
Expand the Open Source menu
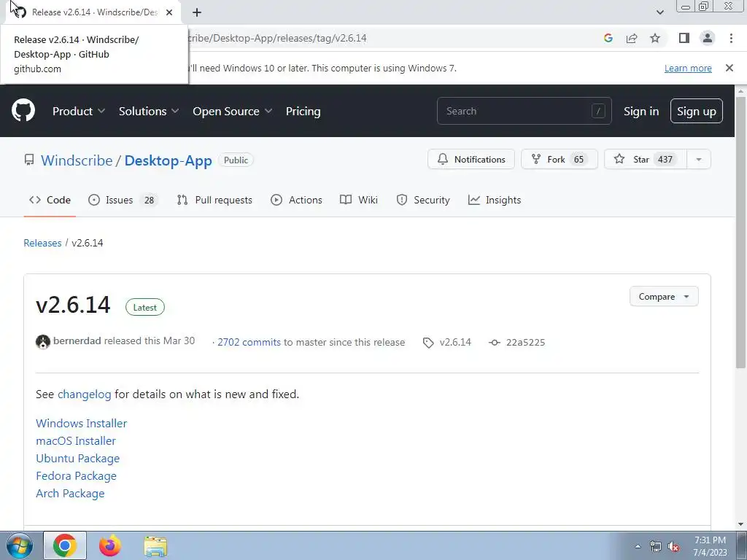click(233, 111)
